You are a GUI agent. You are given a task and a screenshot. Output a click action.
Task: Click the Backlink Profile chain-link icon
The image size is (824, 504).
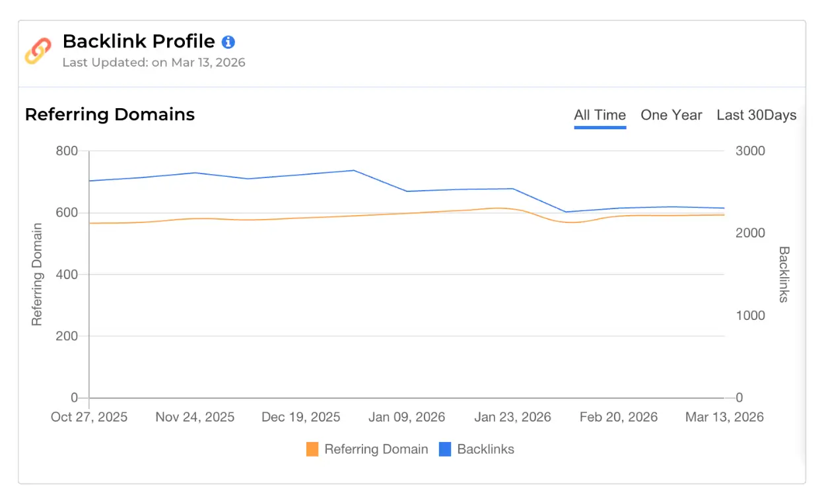click(38, 49)
